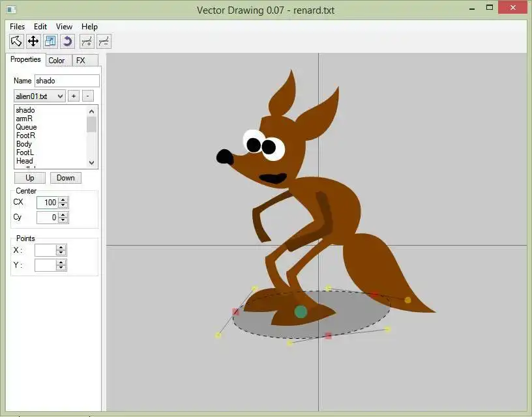
Task: Increase Cy with the up spinner arrow
Action: point(63,214)
